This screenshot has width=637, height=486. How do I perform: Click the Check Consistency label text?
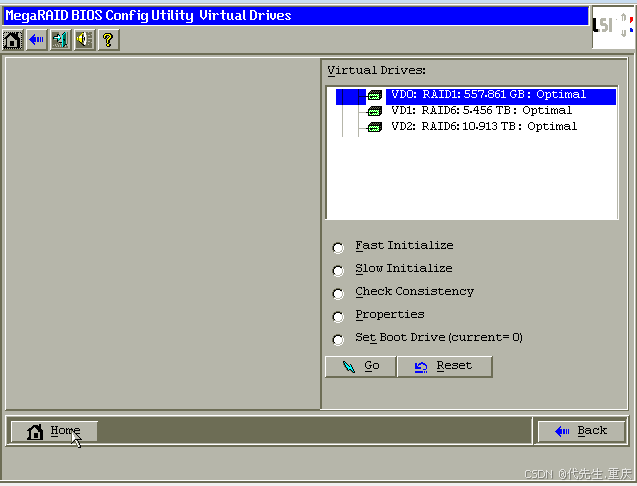415,291
